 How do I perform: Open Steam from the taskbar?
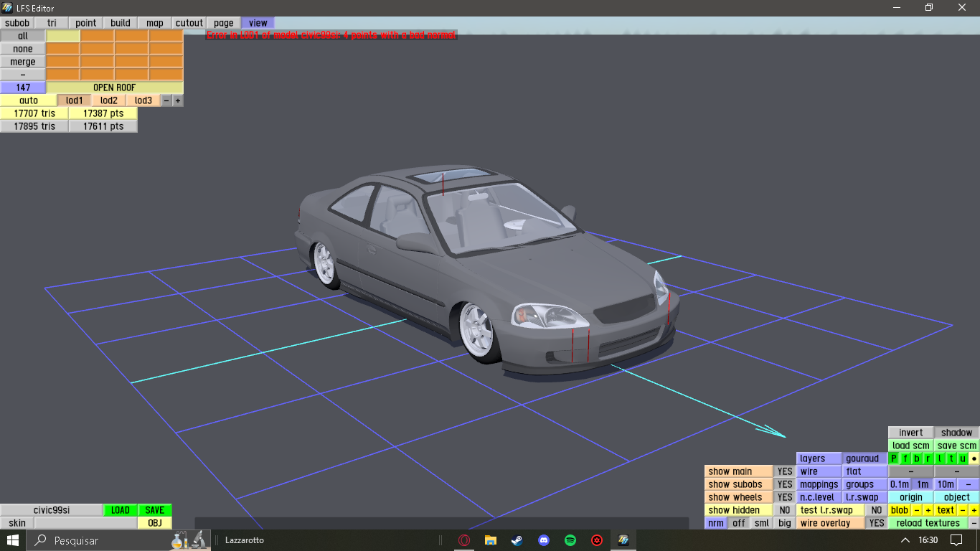[x=517, y=540]
